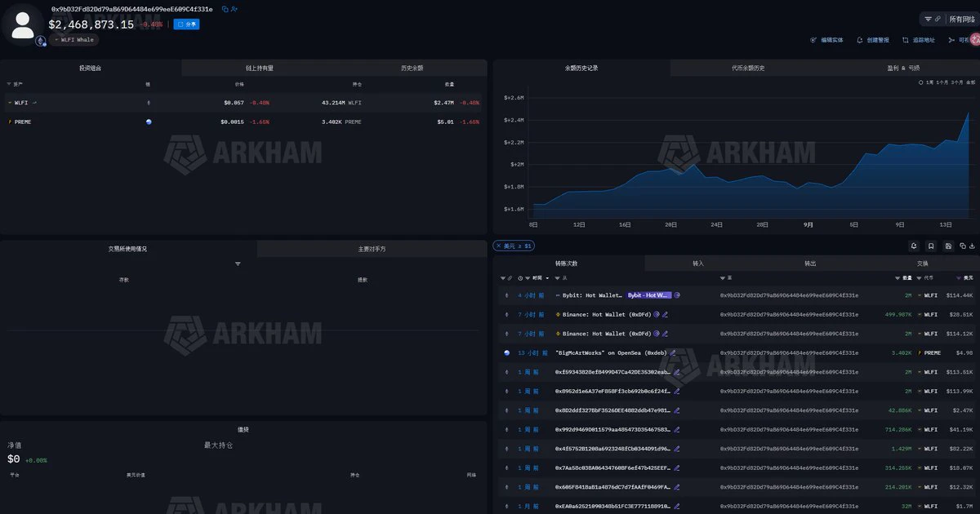980x514 pixels.
Task: Click the edit pencil on the 0xf59343828 row
Action: pos(676,372)
